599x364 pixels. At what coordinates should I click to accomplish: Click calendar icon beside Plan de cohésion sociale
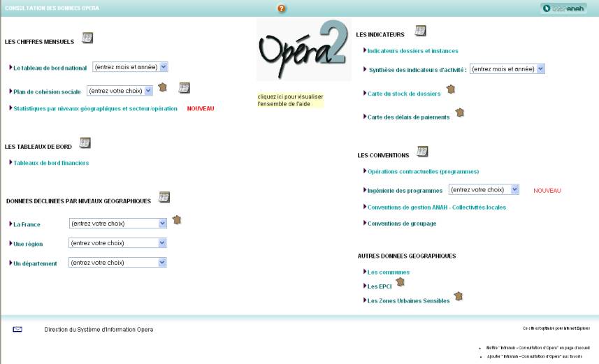pos(184,88)
